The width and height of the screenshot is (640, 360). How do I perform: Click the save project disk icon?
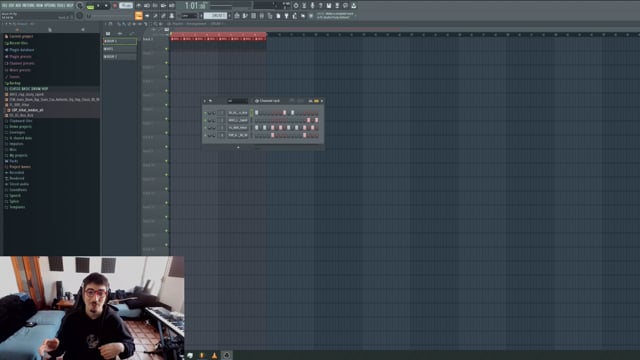coord(329,6)
